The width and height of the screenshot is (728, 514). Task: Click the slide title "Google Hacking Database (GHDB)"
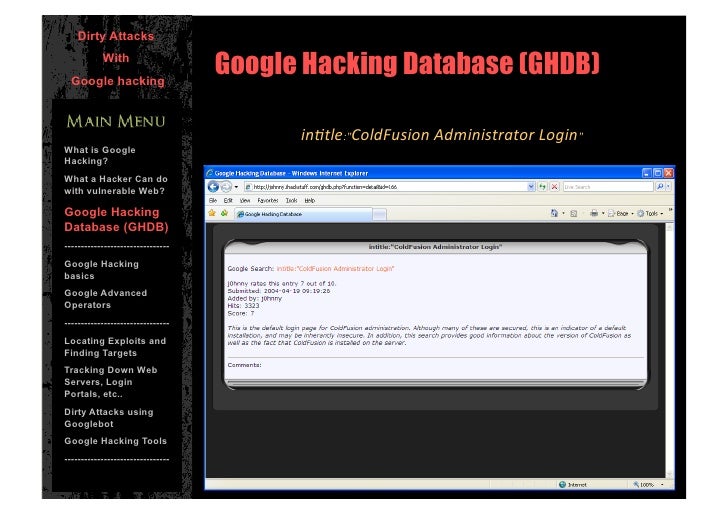click(x=407, y=63)
